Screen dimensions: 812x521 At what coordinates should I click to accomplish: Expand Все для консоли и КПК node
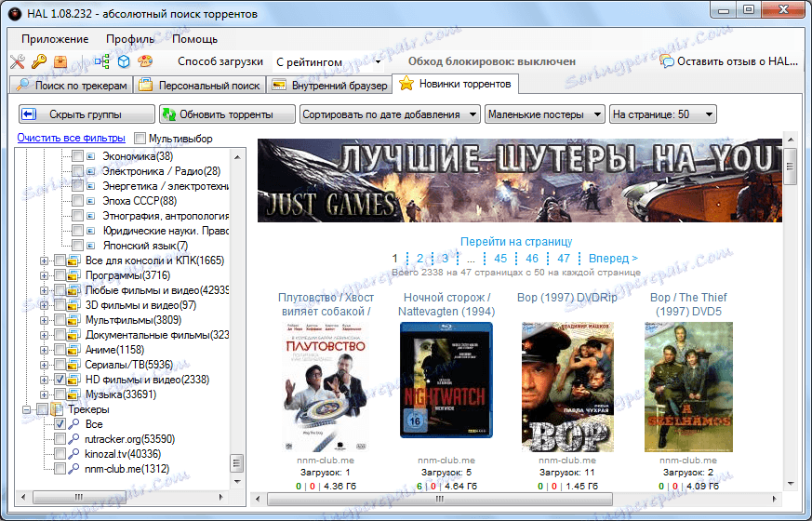click(44, 260)
